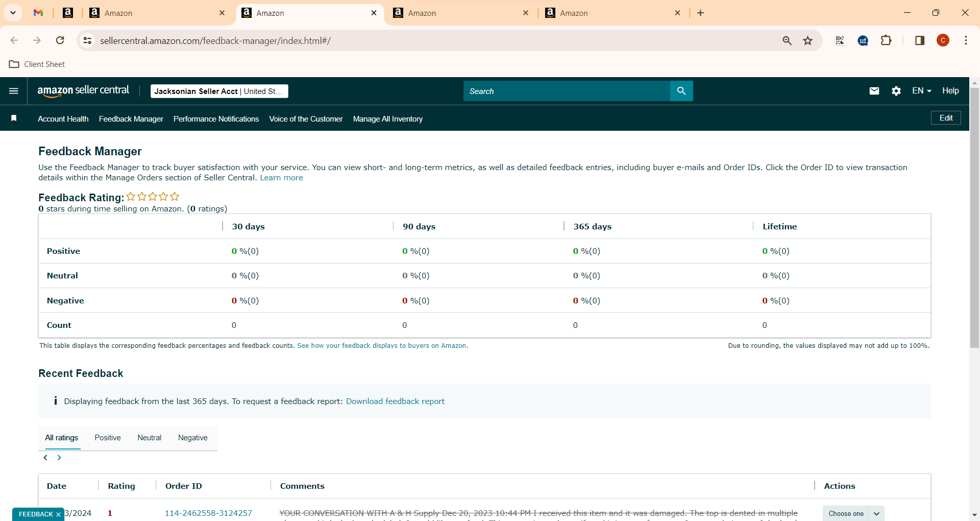Open a new browser tab

[x=701, y=13]
